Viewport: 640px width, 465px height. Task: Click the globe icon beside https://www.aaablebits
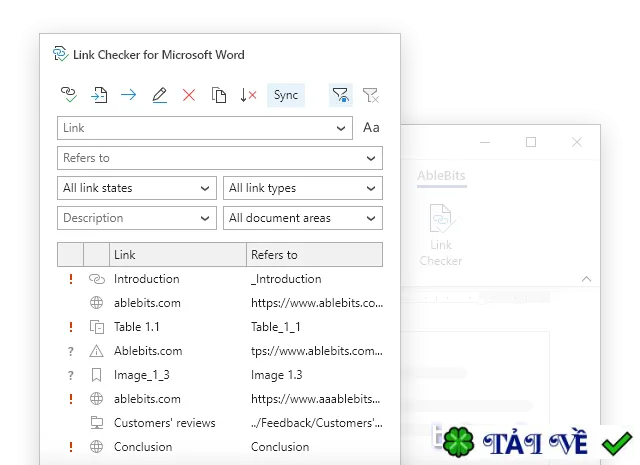96,399
